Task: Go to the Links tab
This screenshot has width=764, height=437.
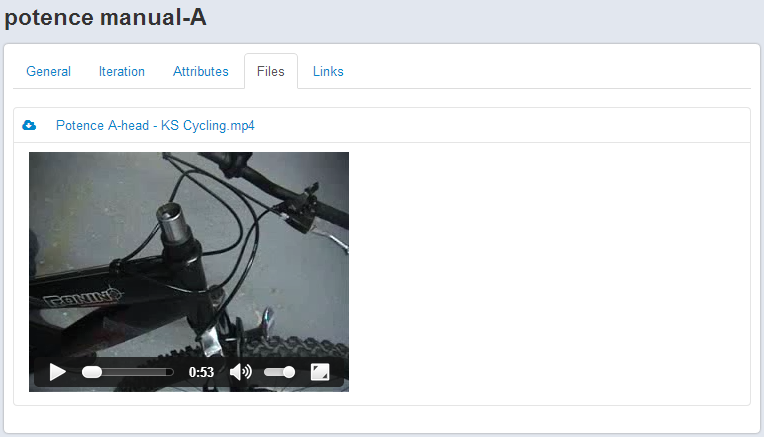Action: pos(328,71)
